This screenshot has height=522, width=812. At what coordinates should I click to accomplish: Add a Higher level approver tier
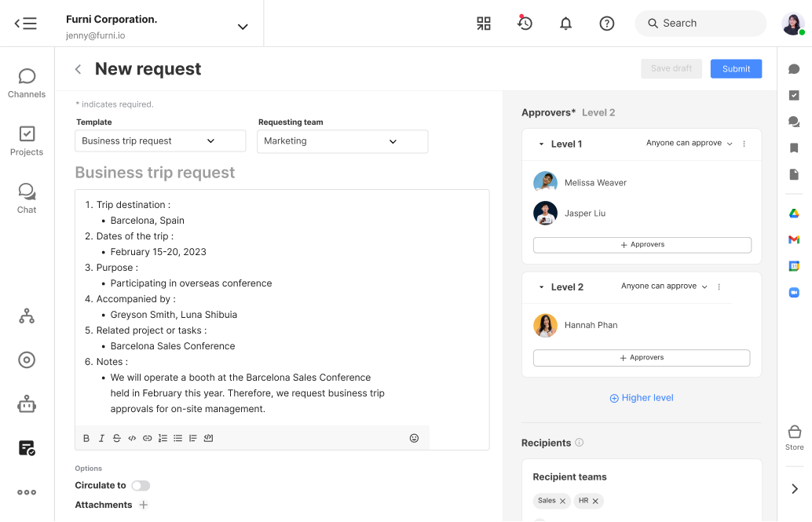(x=642, y=398)
